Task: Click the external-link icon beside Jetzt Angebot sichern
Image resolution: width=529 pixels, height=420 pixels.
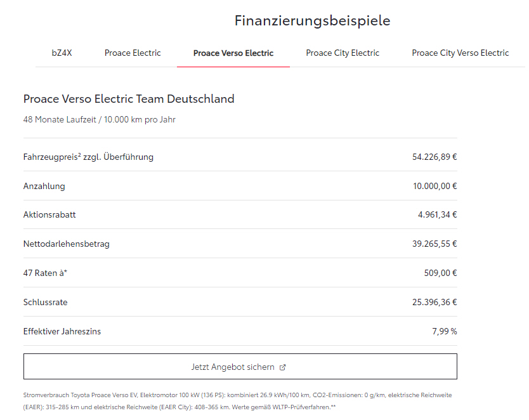Action: pyautogui.click(x=283, y=367)
